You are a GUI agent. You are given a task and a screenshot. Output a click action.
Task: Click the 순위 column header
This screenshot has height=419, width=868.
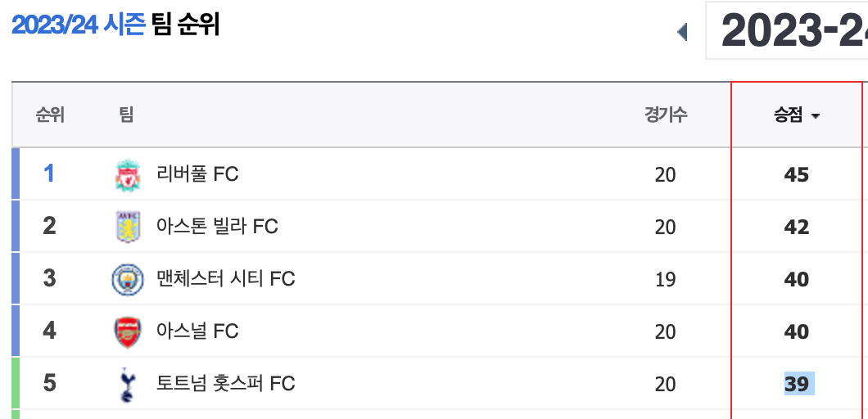(x=50, y=115)
